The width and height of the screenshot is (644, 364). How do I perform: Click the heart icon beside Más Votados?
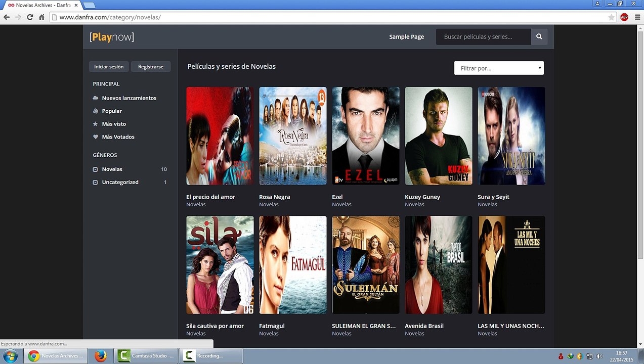(96, 137)
